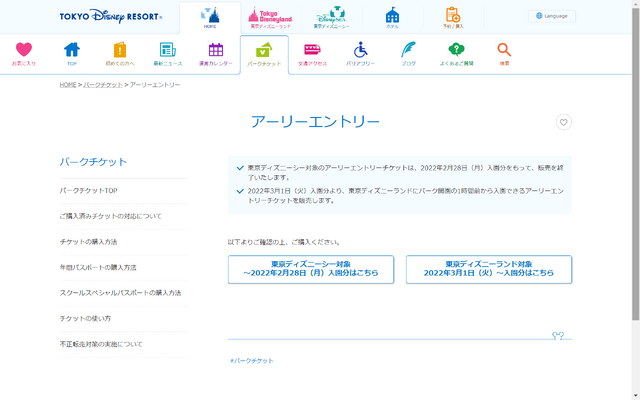Click 以下よりご確認の上 instruction text
640x400 pixels.
[284, 242]
